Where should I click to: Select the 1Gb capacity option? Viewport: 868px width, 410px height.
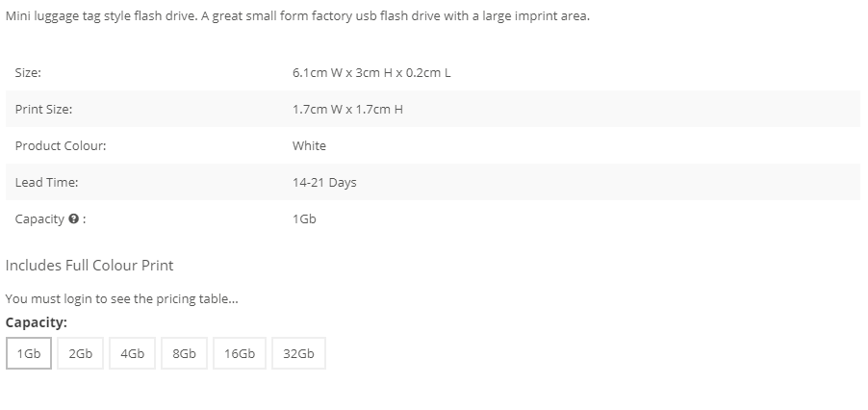point(29,353)
